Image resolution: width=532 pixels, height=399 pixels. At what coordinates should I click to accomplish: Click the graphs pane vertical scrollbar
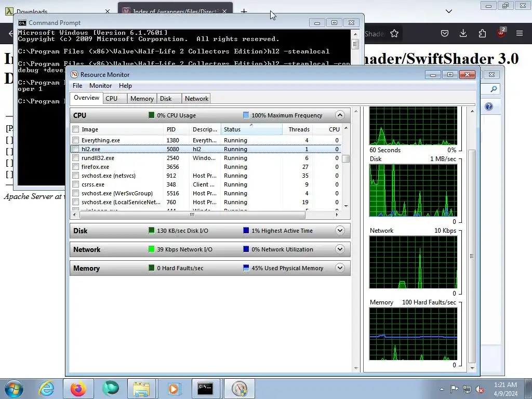(472, 256)
